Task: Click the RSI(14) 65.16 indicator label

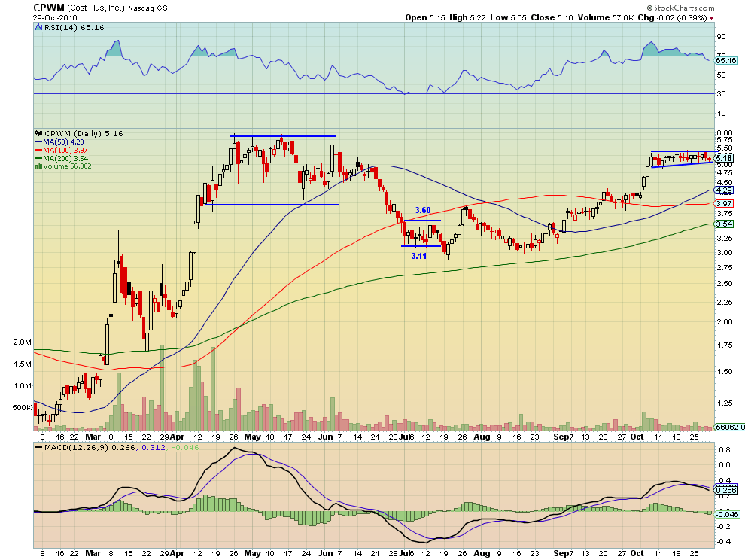Action: 71,28
